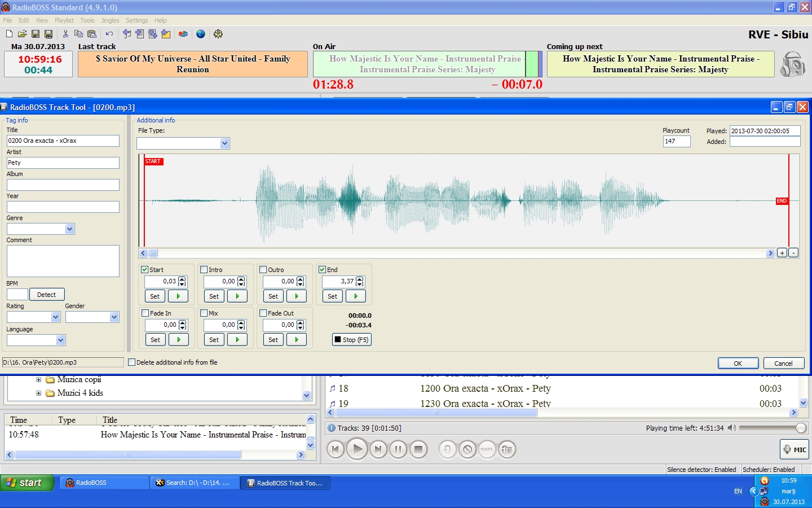Open the pie chart report icon
Image resolution: width=812 pixels, height=508 pixels.
(183, 34)
